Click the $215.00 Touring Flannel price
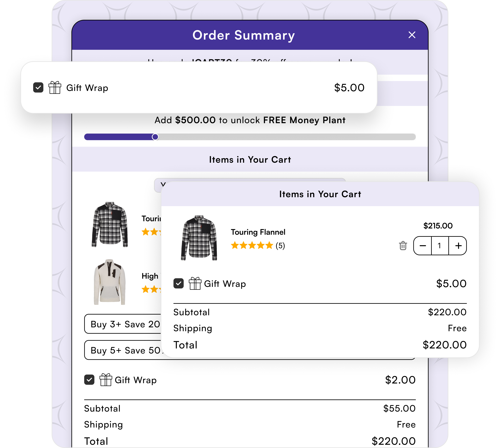Image resolution: width=500 pixels, height=448 pixels. click(x=438, y=226)
